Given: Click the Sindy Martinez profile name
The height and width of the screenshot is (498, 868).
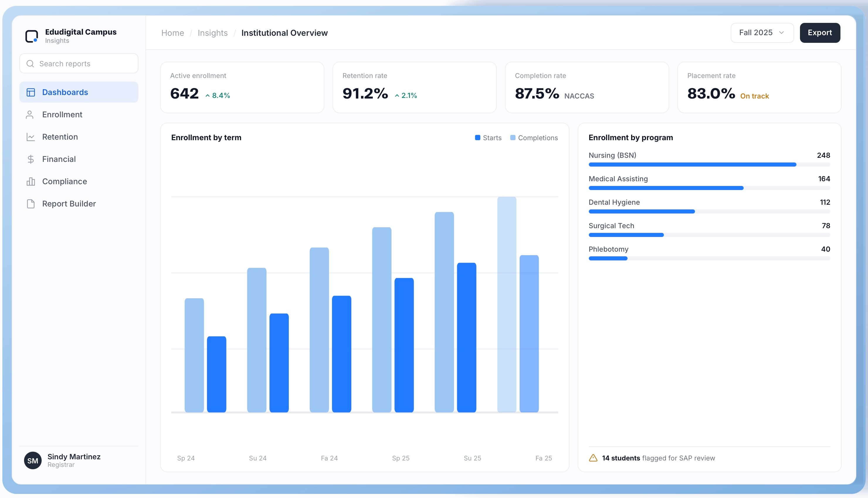Looking at the screenshot, I should 74,457.
